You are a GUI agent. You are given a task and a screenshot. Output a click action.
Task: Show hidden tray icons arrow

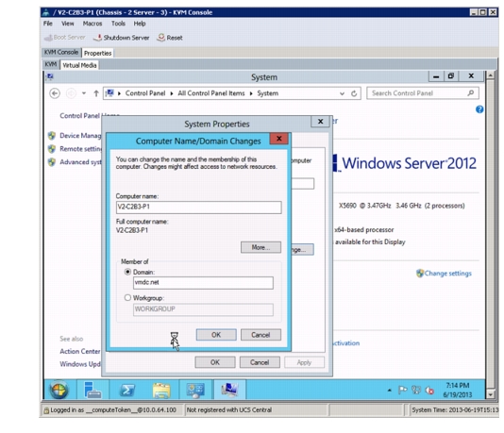[390, 391]
